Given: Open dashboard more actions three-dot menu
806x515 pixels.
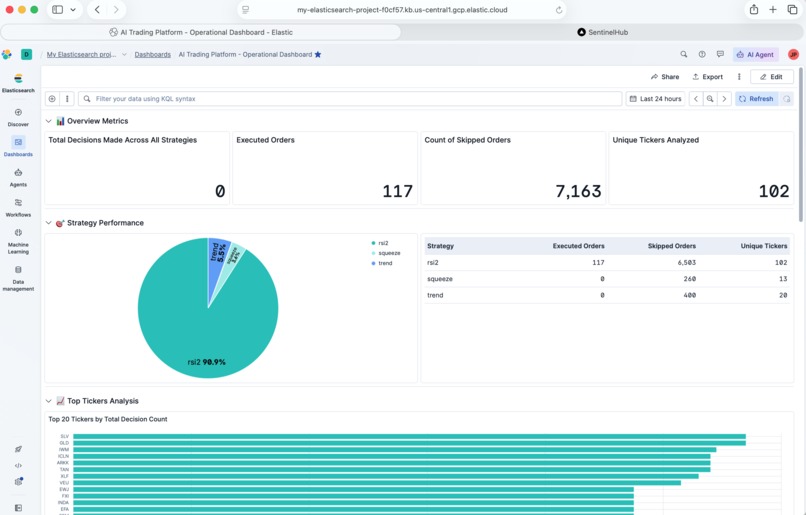Looking at the screenshot, I should 739,77.
